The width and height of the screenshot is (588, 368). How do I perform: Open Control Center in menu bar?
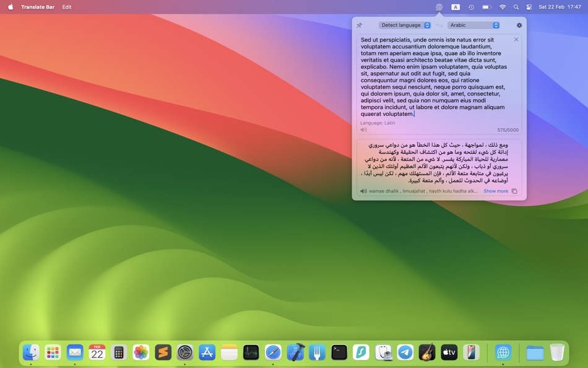tap(529, 7)
